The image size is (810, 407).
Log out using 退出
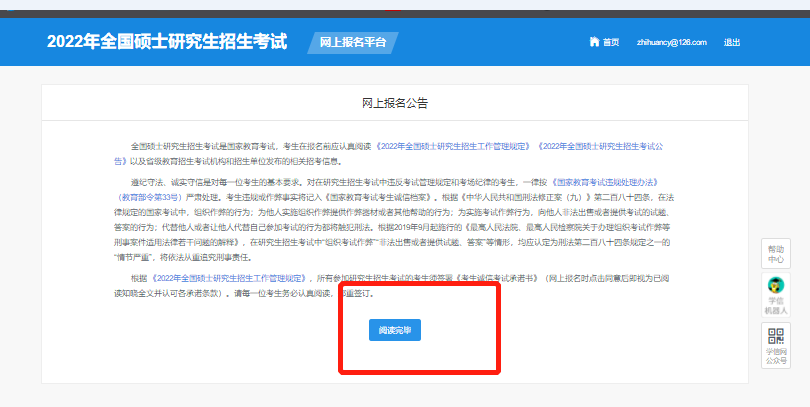[732, 42]
